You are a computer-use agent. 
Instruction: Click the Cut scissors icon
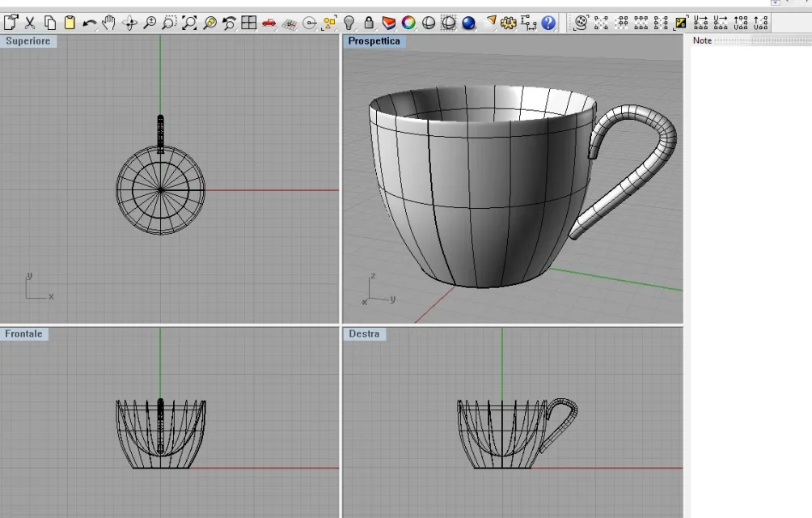[30, 23]
